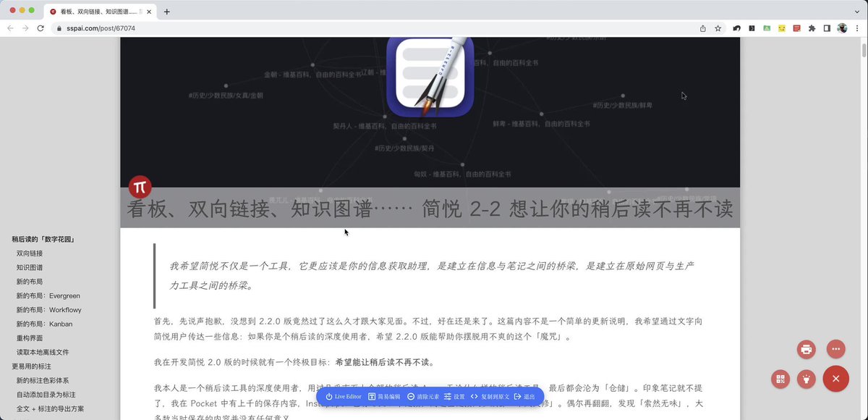Open the red more-options (three dots) floating button

coord(836,349)
